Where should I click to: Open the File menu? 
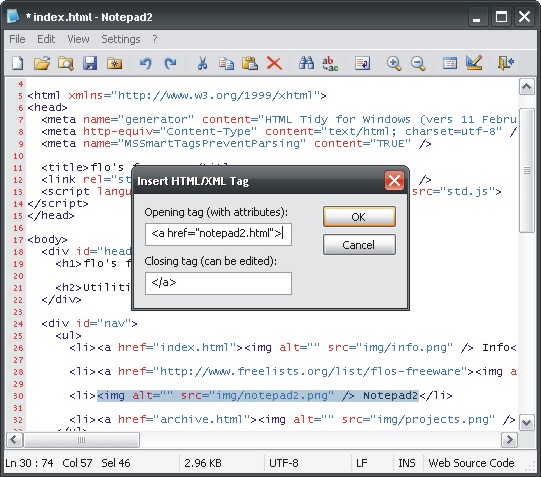17,39
